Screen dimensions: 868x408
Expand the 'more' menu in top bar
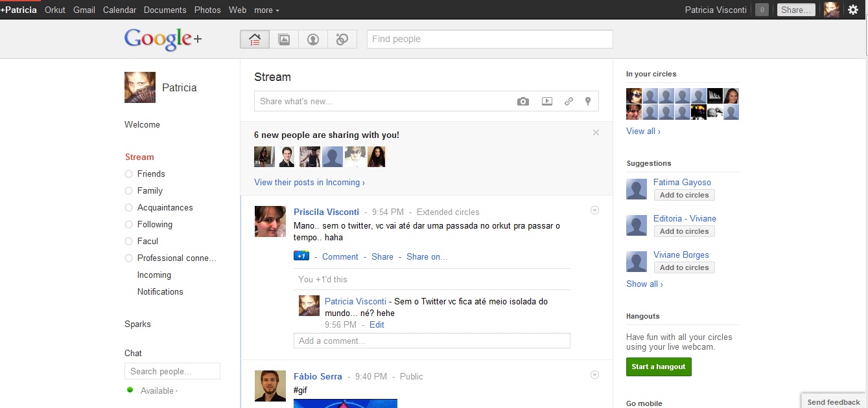[266, 10]
